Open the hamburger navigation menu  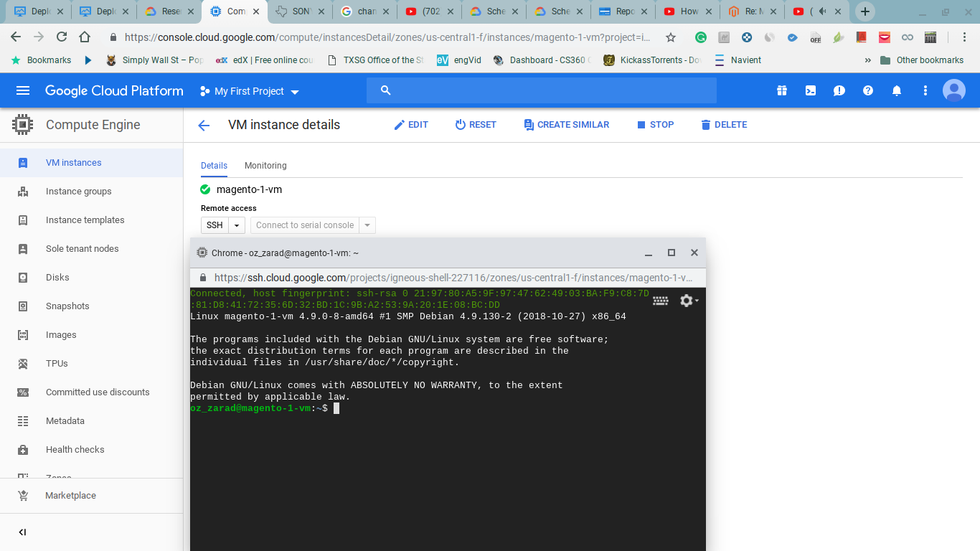23,90
